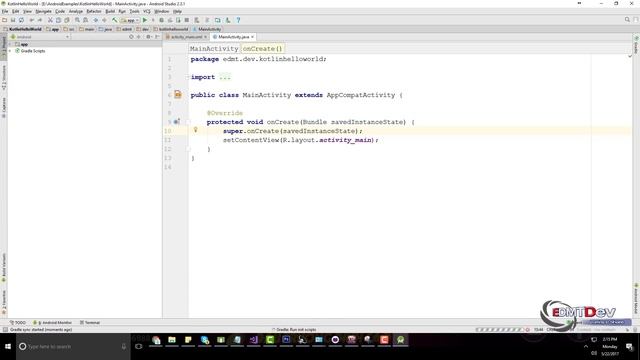Click the Find magnifier icon in toolbar
Screen dimensions: 640x360
coord(77,20)
